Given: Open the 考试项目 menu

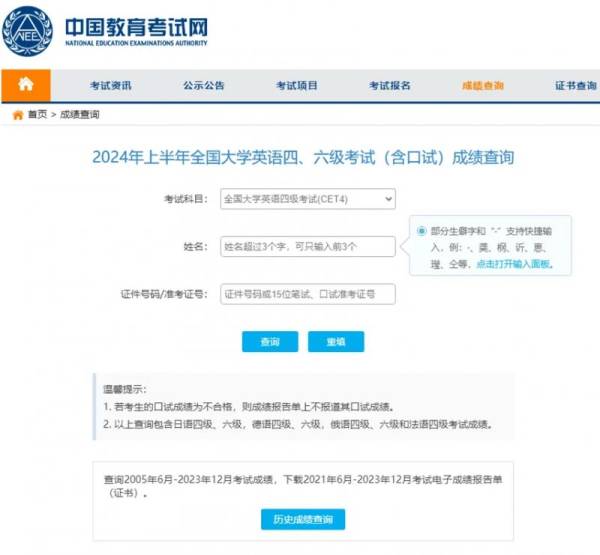Looking at the screenshot, I should tap(297, 85).
